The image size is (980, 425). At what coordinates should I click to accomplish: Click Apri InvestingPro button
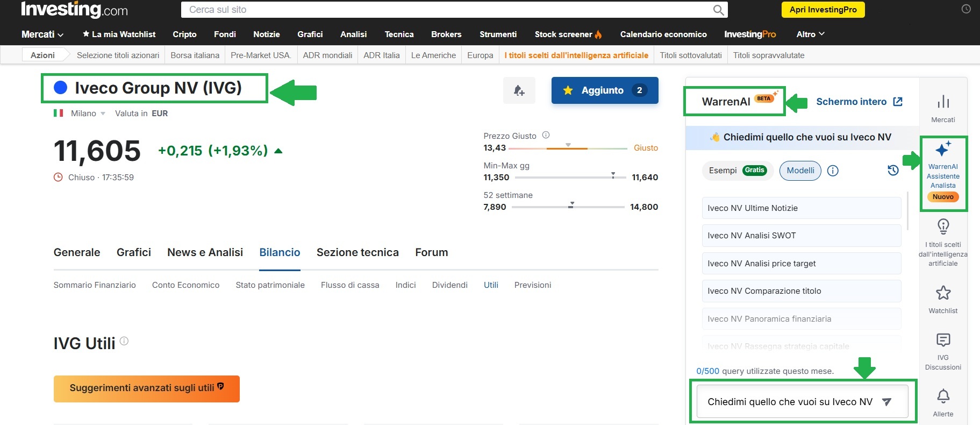tap(823, 10)
